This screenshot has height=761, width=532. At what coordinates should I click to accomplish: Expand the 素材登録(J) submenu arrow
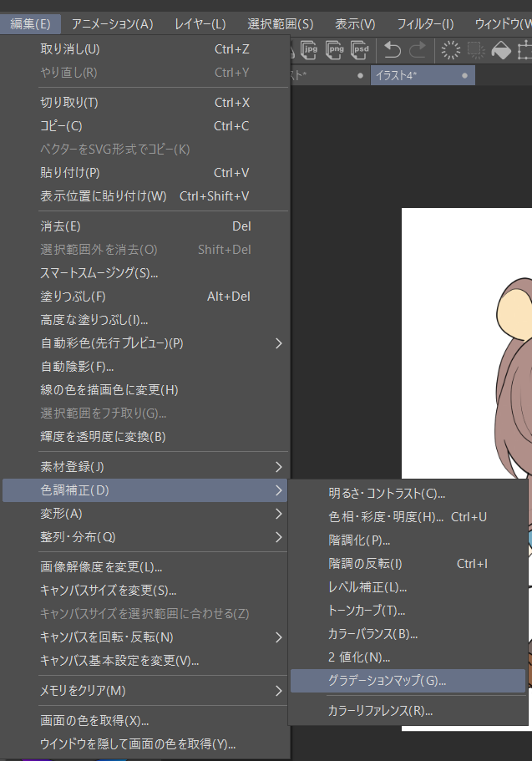[279, 467]
